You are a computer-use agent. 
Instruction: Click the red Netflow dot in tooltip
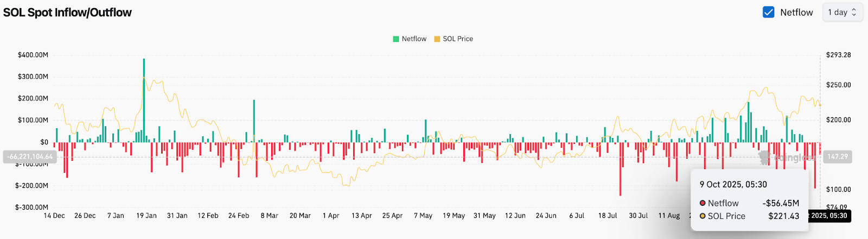click(703, 203)
